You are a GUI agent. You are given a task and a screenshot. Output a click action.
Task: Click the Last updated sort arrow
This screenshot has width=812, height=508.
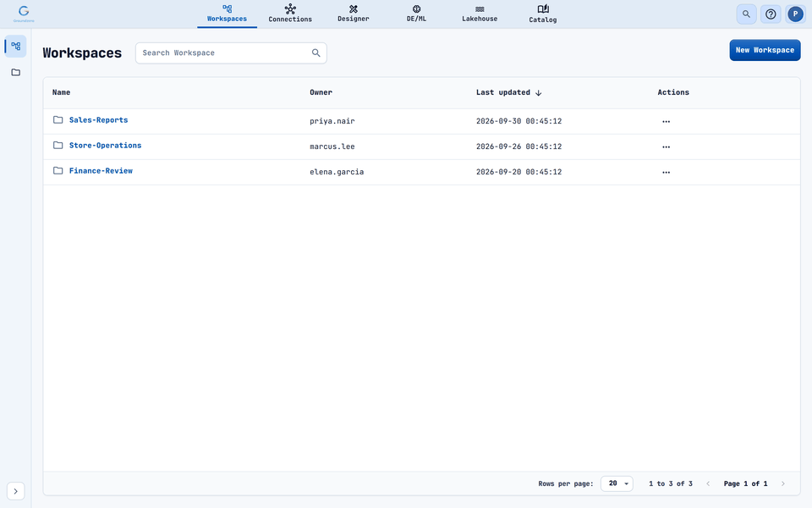[x=539, y=93]
